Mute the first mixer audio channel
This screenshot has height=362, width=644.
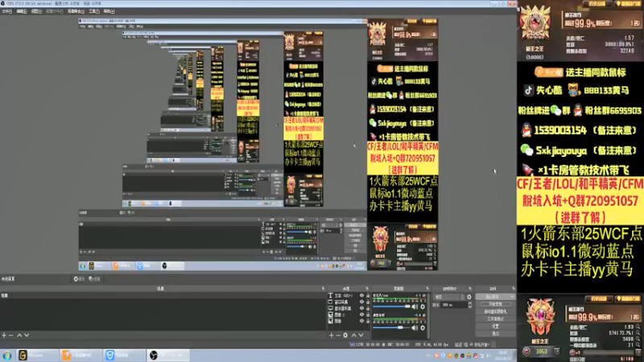pos(415,306)
